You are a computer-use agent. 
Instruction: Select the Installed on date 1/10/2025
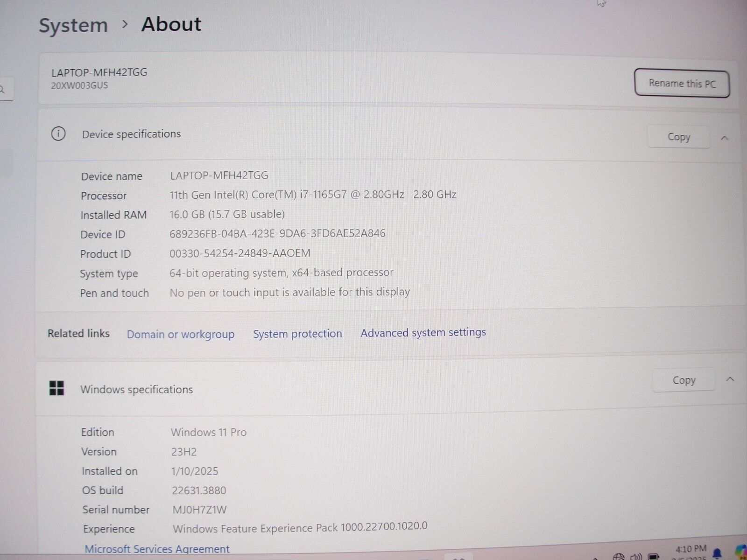(195, 471)
